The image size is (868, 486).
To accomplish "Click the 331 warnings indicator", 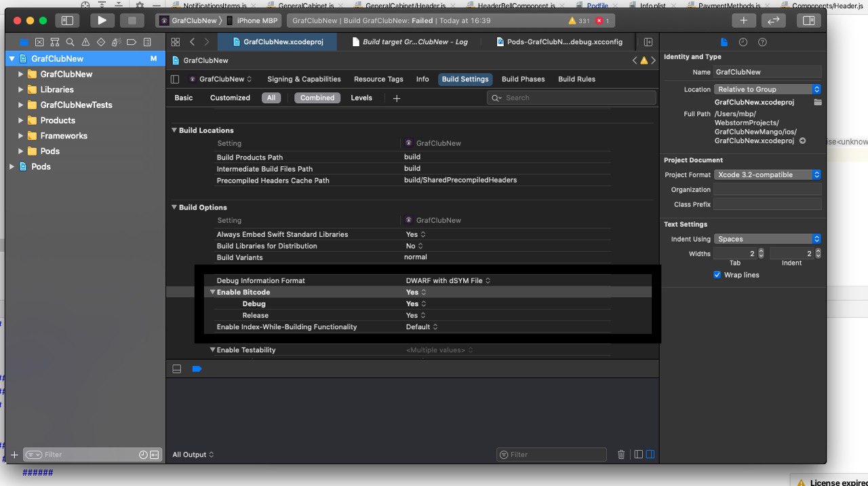I will point(578,21).
